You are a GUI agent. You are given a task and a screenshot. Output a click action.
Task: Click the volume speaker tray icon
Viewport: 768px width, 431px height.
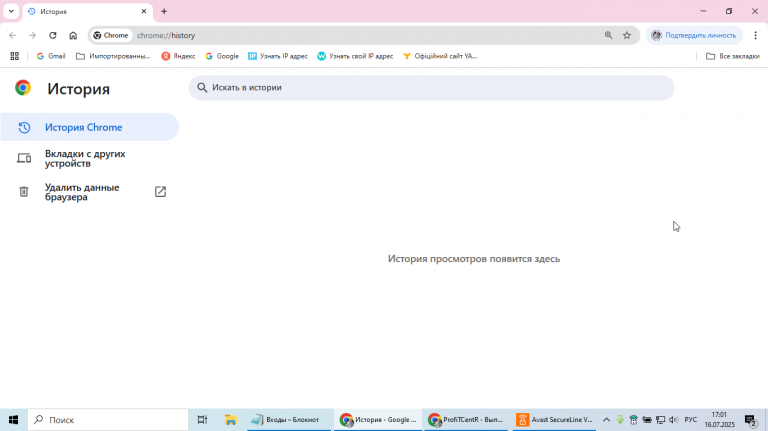(x=674, y=420)
